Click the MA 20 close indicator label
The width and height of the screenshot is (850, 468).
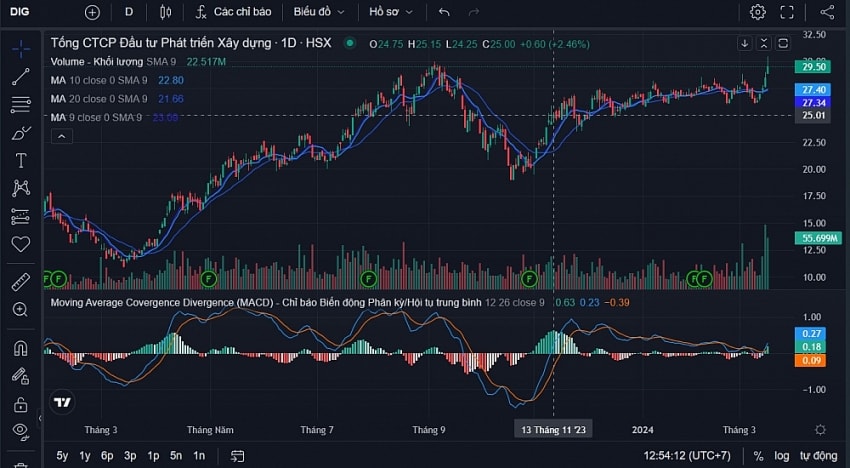click(99, 99)
